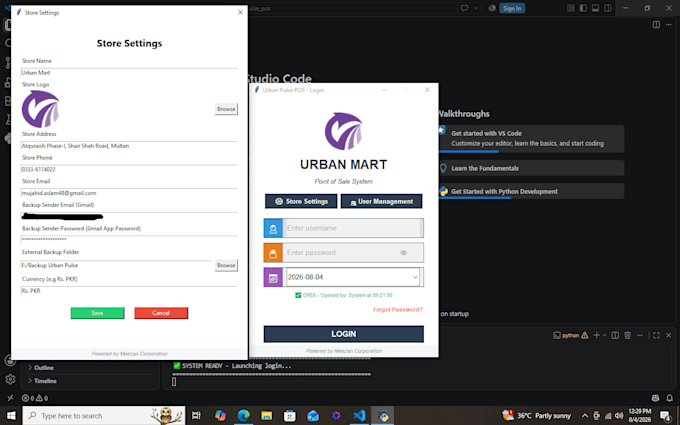Click the purple calendar icon in login window
This screenshot has height=425, width=680.
click(273, 278)
